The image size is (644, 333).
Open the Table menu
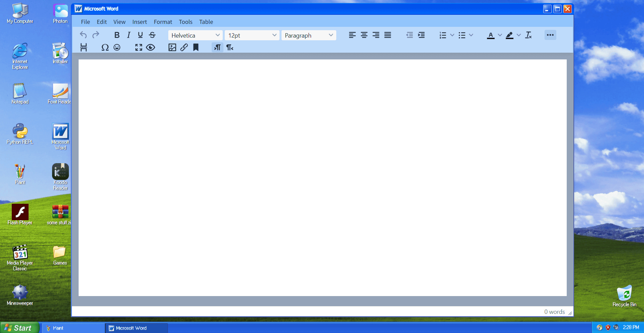(206, 21)
